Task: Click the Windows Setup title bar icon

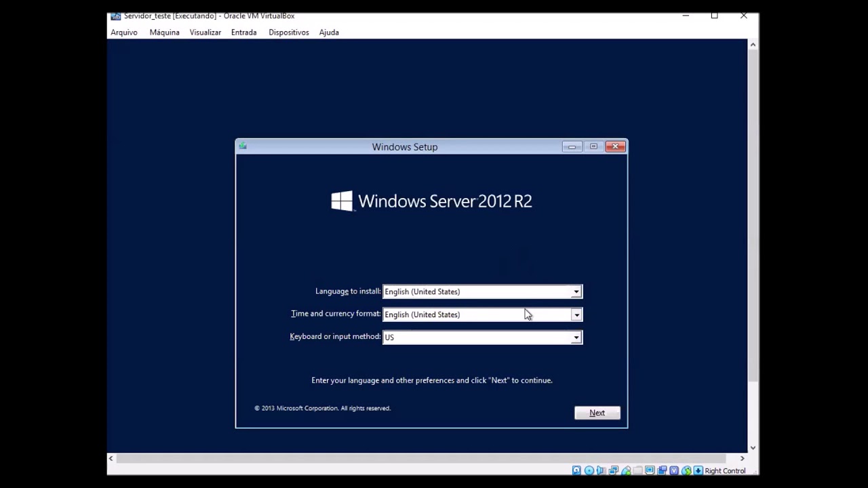Action: click(x=243, y=146)
